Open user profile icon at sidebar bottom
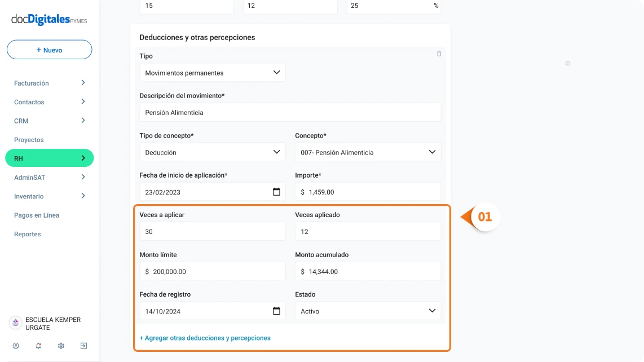Screen dimensions: 644x362 point(16,346)
